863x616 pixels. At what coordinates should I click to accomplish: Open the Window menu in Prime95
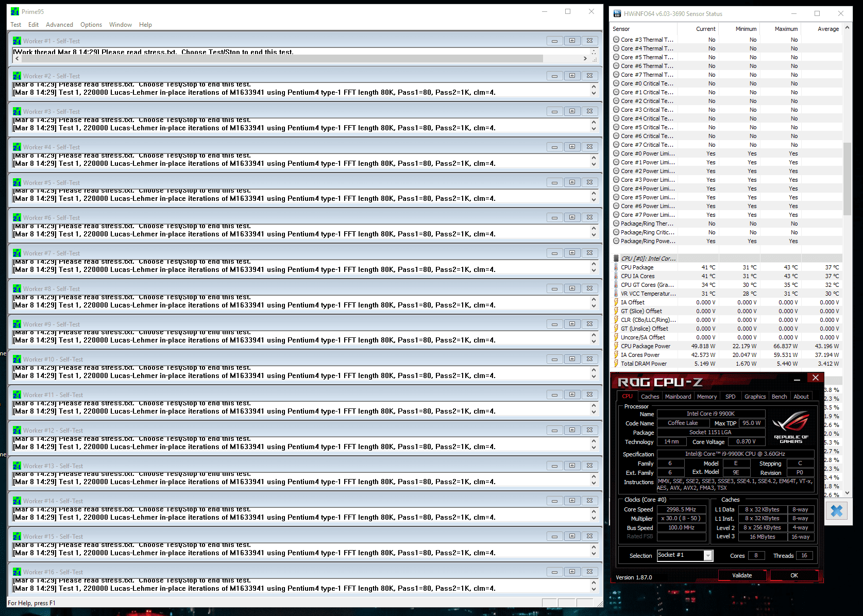121,25
